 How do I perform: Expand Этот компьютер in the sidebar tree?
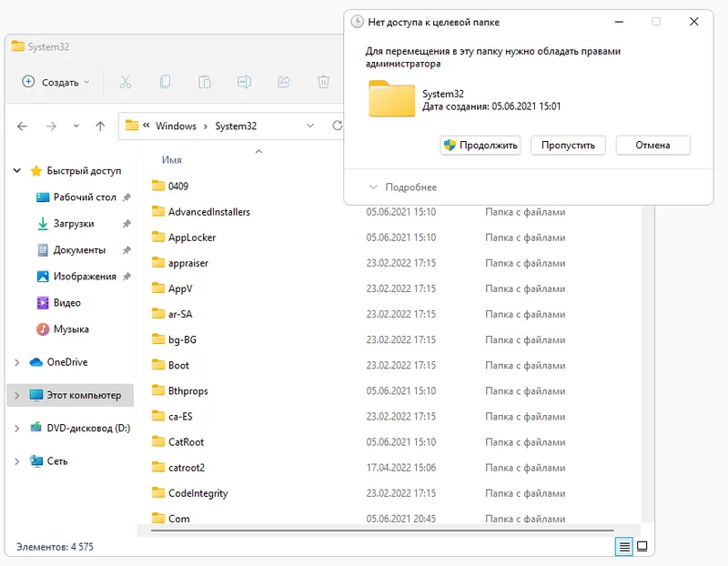tap(16, 395)
